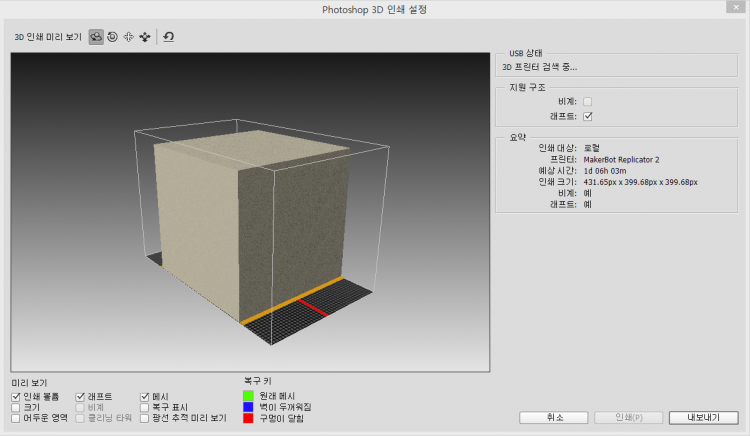750x436 pixels.
Task: Uncheck the 메시 preview checkbox
Action: (145, 397)
